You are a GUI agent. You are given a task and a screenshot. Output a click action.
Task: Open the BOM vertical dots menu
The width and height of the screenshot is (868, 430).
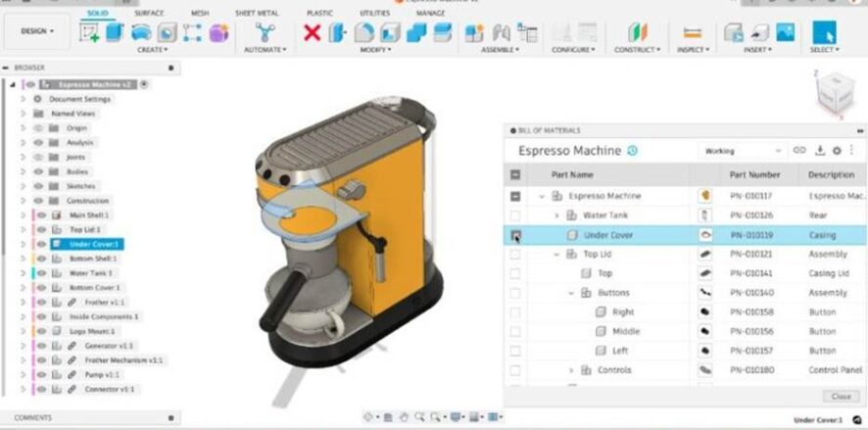click(851, 151)
